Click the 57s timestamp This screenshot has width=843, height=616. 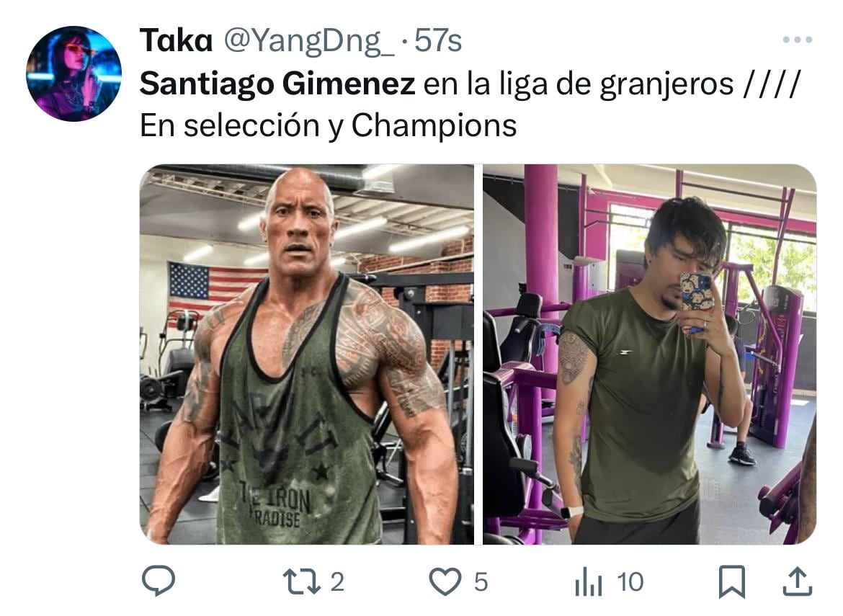438,41
